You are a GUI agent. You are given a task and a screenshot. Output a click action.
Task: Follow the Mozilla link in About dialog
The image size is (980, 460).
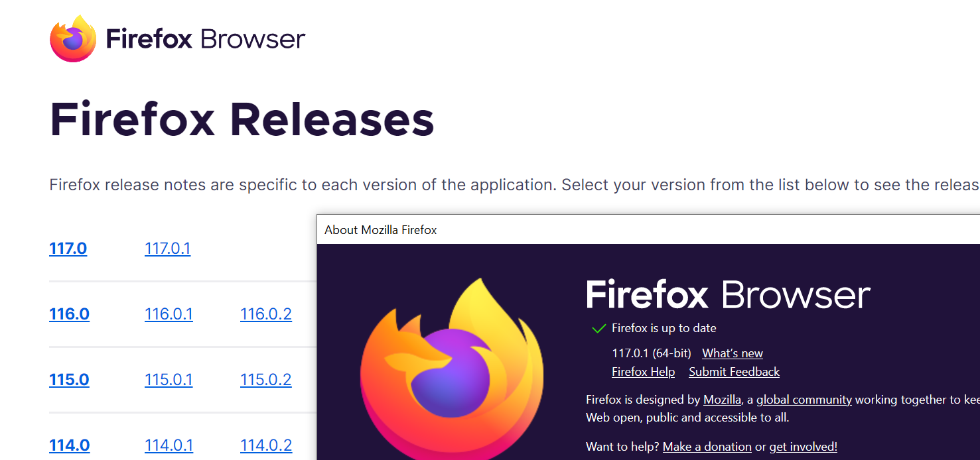pos(722,400)
